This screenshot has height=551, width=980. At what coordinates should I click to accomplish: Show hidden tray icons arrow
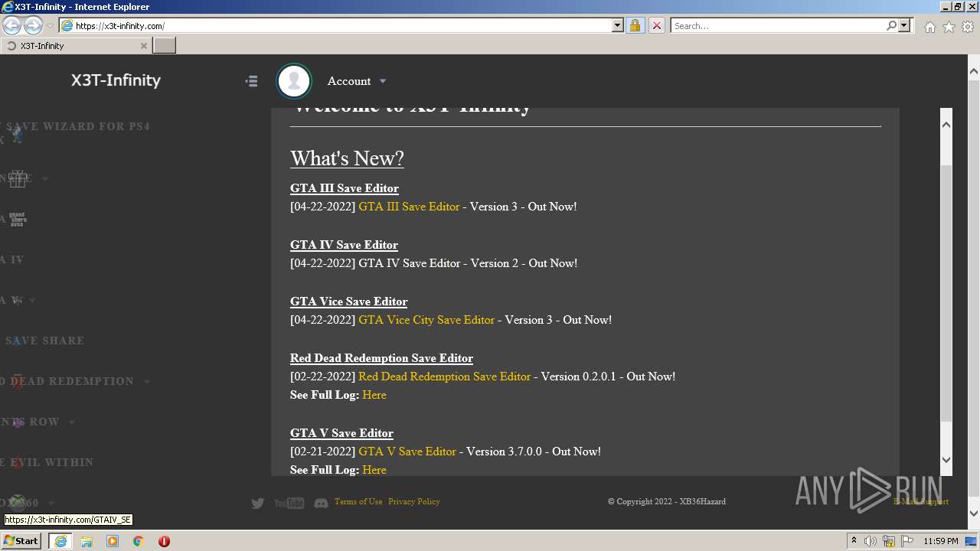(854, 541)
